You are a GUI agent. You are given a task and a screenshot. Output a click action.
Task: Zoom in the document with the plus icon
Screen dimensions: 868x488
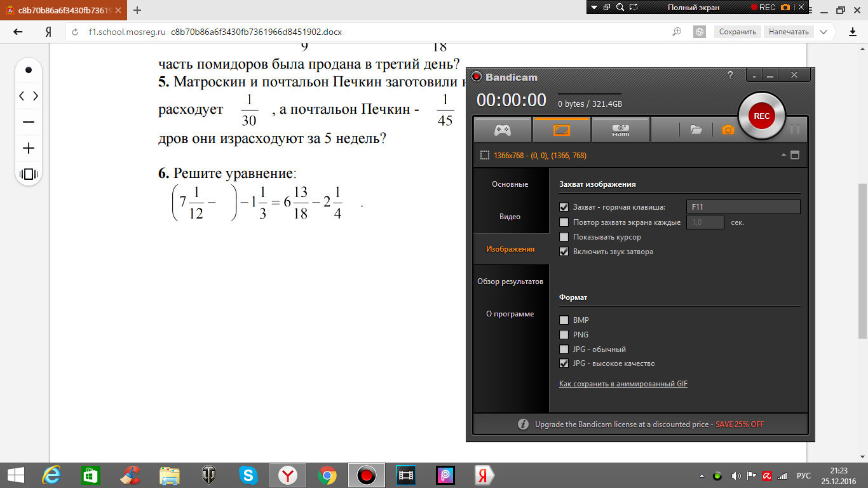point(29,148)
